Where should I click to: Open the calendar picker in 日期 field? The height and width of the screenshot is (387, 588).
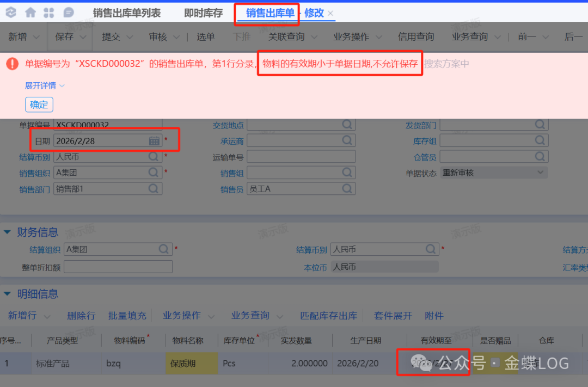tap(155, 141)
